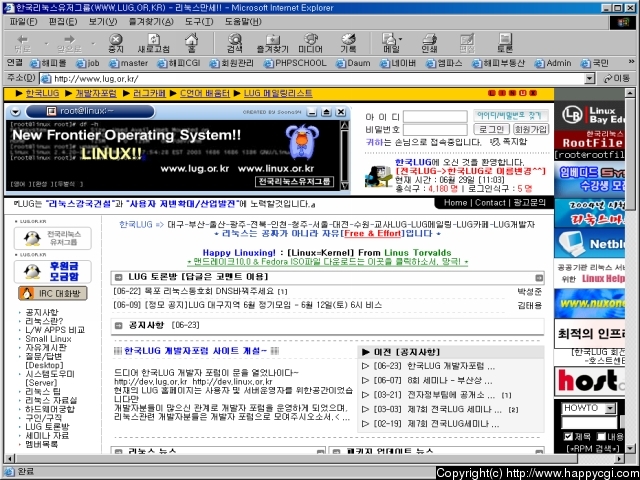This screenshot has height=480, width=640.
Task: Click the 후원금 모금함 penguin banner
Action: 53,271
